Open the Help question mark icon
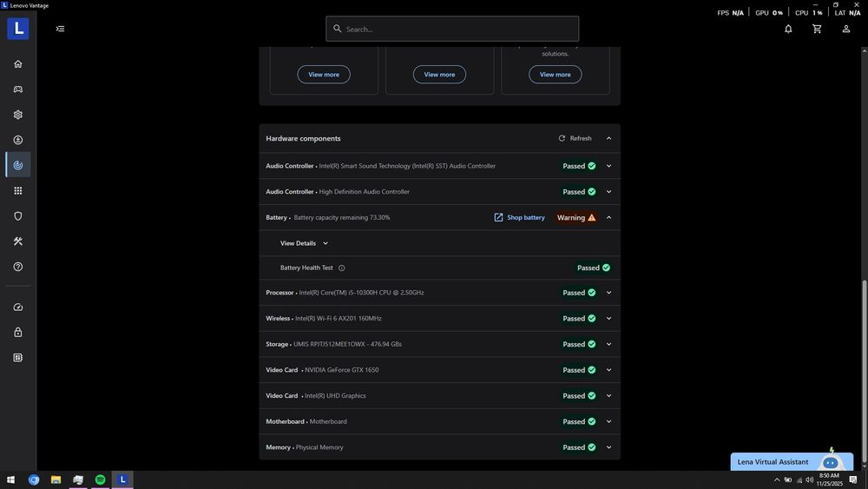868x489 pixels. pyautogui.click(x=17, y=267)
